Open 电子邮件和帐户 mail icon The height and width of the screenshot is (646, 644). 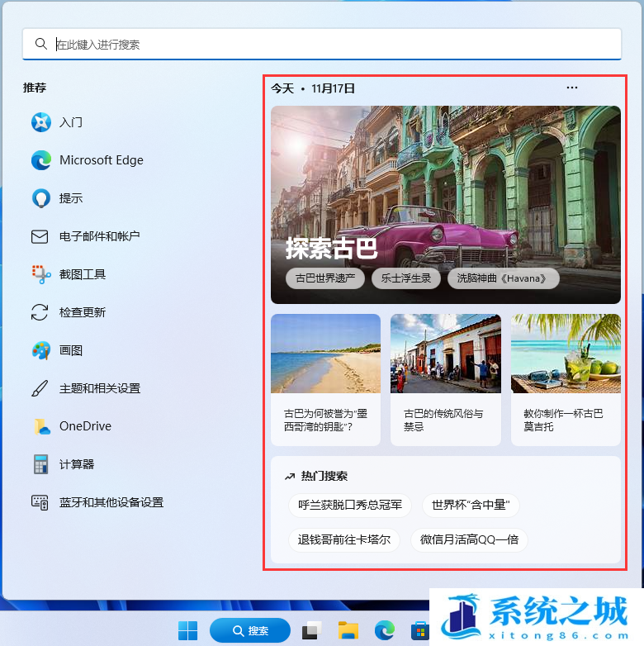pos(40,236)
